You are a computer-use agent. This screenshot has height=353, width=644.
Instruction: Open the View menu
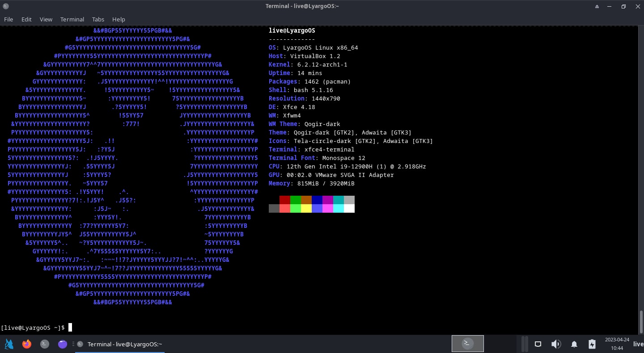[46, 19]
